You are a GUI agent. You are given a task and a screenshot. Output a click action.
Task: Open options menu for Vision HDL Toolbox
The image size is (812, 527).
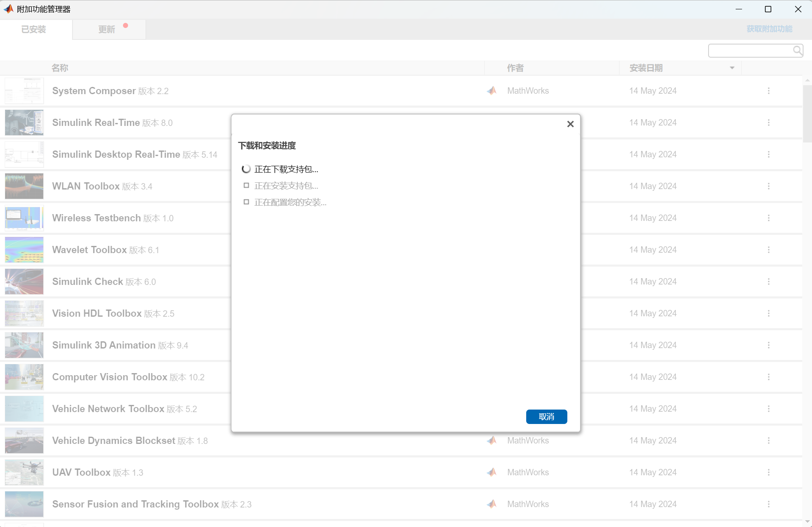click(768, 313)
